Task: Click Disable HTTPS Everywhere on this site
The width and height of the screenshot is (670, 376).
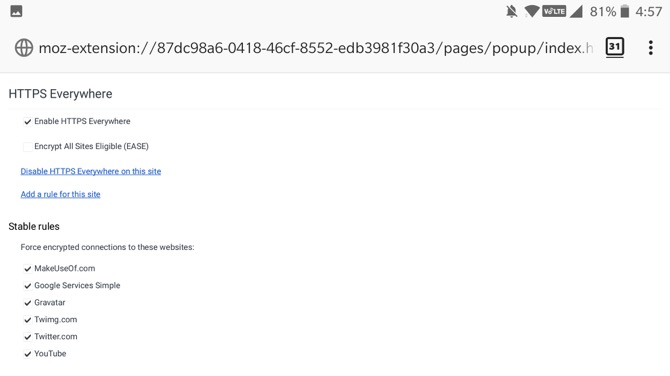Action: 91,171
